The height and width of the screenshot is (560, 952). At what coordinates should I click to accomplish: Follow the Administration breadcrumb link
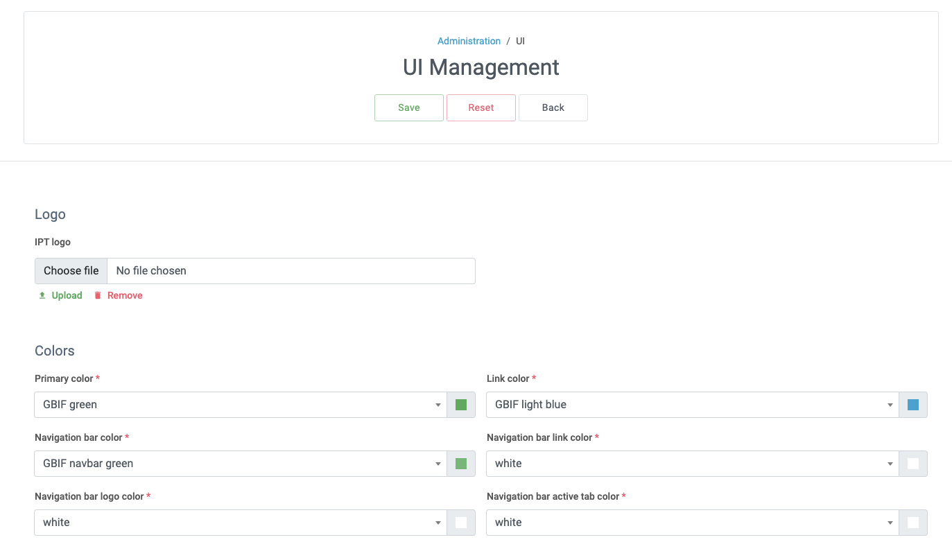469,41
